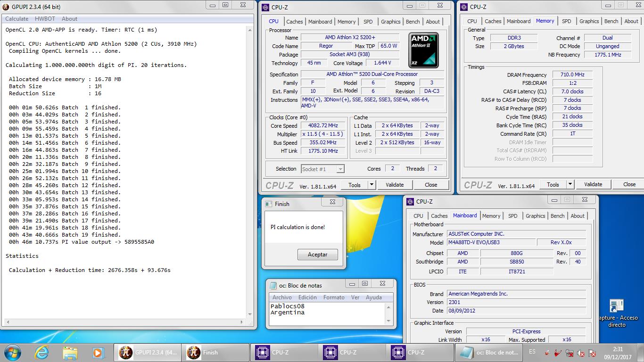Click the AMD Athlon II X2 logo
Screen dimensions: 644x362
click(x=423, y=50)
